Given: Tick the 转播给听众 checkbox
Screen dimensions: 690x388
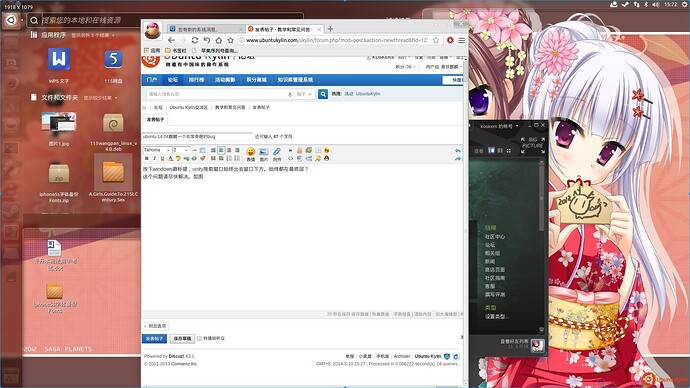Looking at the screenshot, I should tap(199, 338).
